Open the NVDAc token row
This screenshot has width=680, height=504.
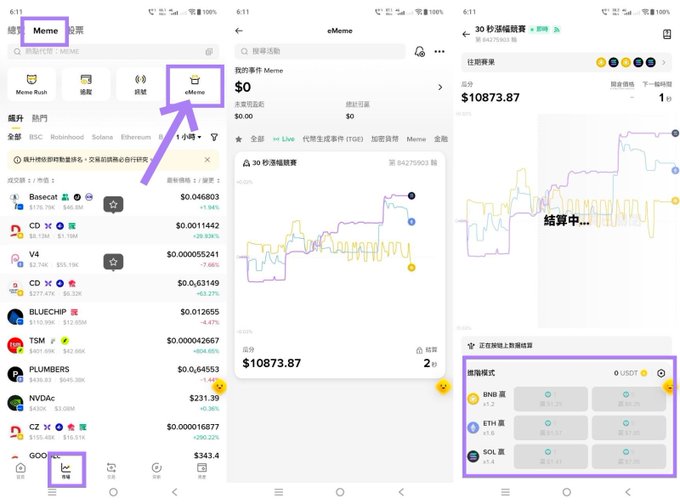(113, 403)
